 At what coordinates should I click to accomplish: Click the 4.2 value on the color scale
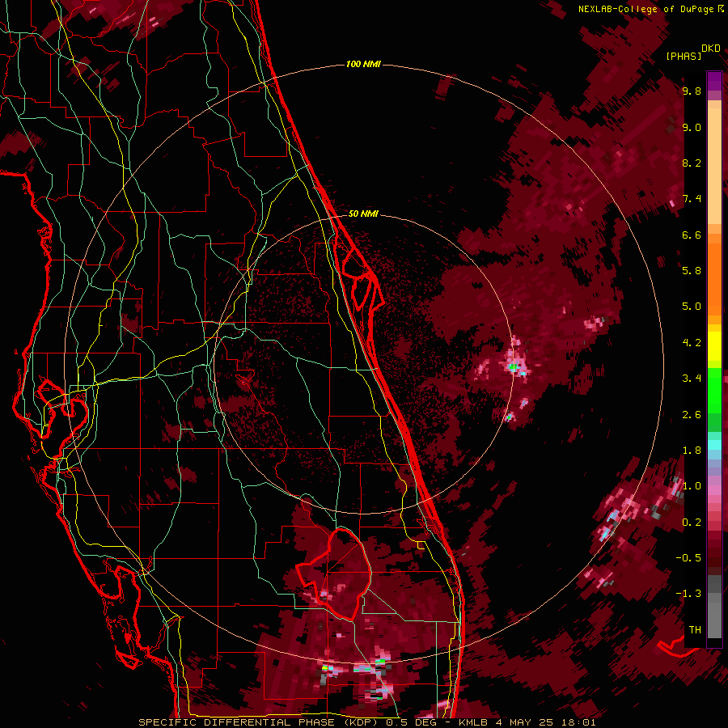point(692,343)
